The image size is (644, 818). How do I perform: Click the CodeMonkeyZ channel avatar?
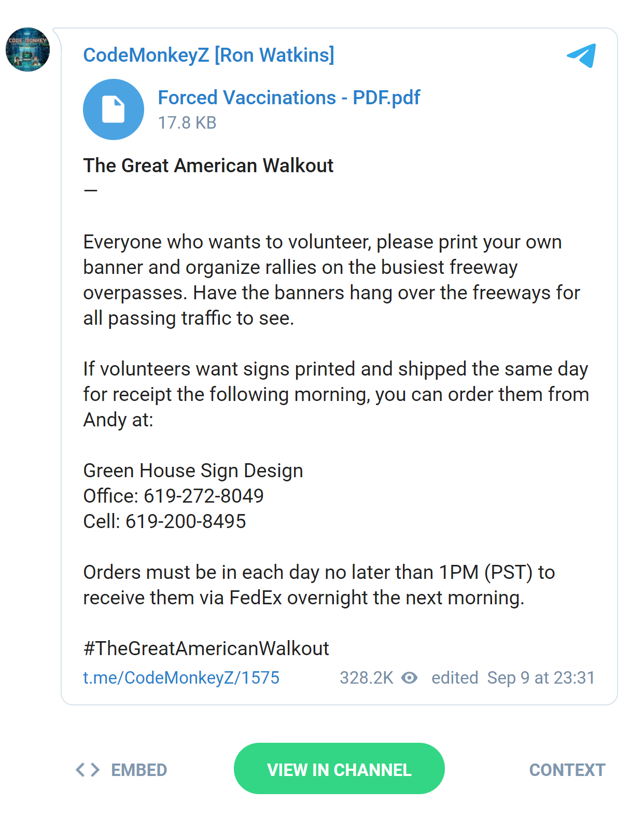point(27,49)
